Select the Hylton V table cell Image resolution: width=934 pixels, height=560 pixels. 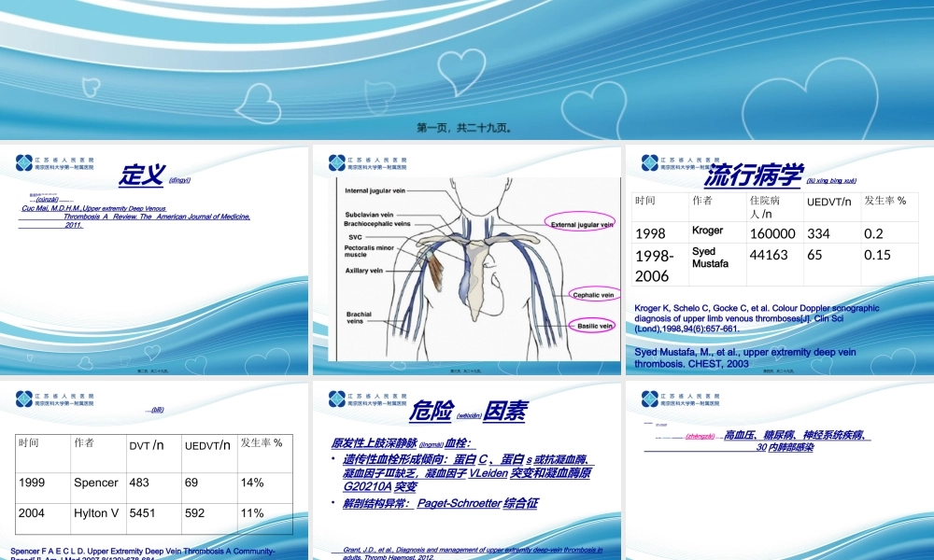click(96, 513)
